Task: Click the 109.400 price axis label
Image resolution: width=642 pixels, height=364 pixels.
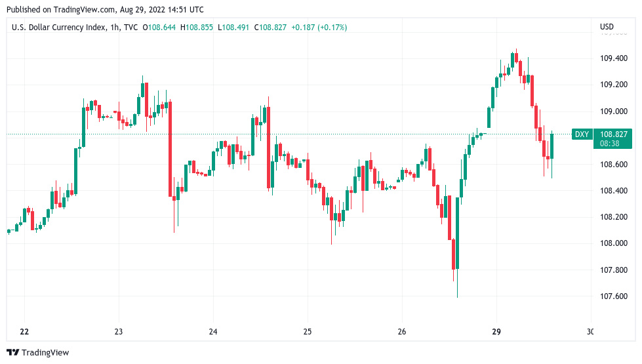Action: (x=613, y=58)
